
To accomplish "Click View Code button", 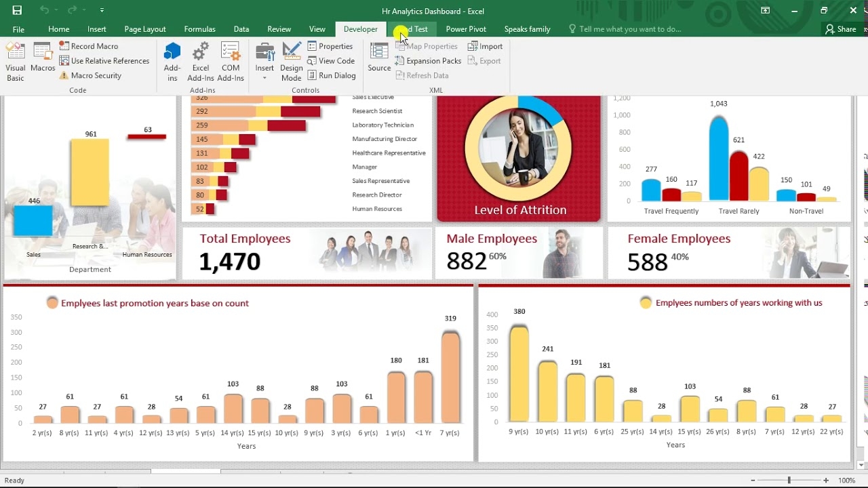I will coord(331,61).
